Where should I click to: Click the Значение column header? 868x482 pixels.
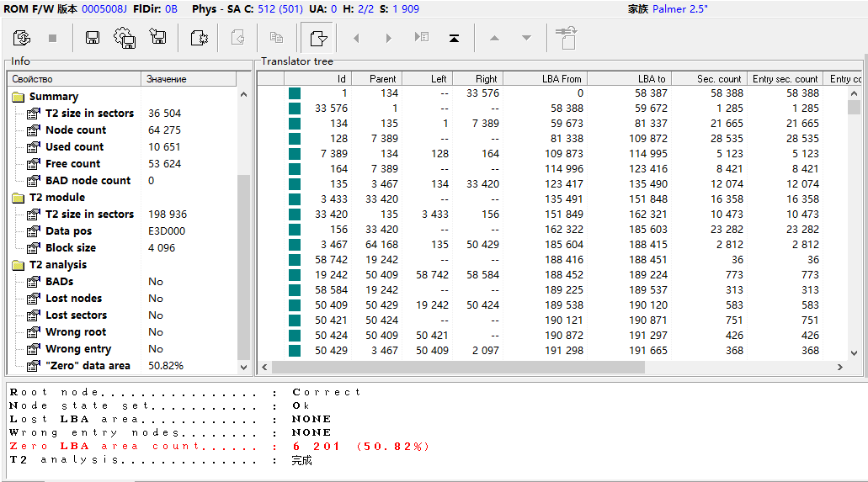(189, 78)
